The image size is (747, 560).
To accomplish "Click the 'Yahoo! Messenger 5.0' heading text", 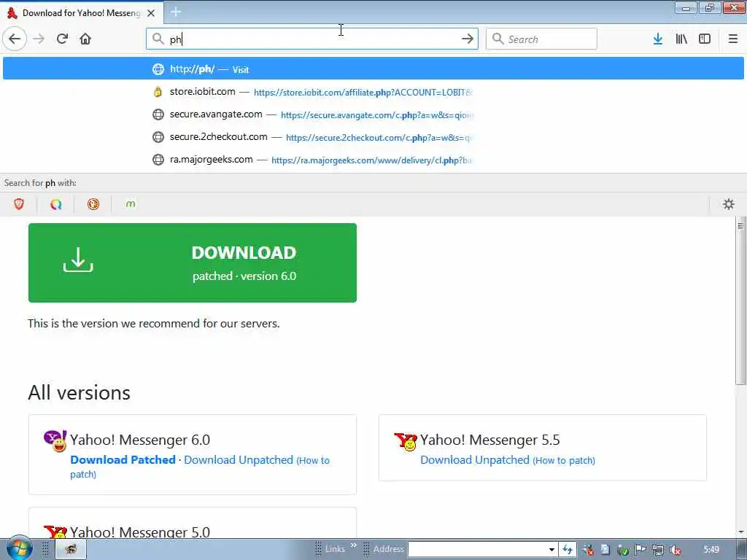I will tap(140, 532).
